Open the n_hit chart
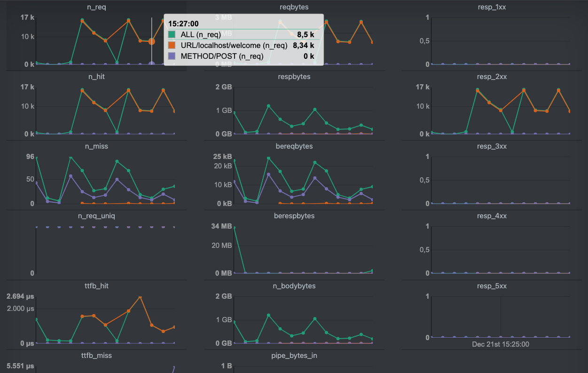This screenshot has width=588, height=373. pyautogui.click(x=96, y=76)
